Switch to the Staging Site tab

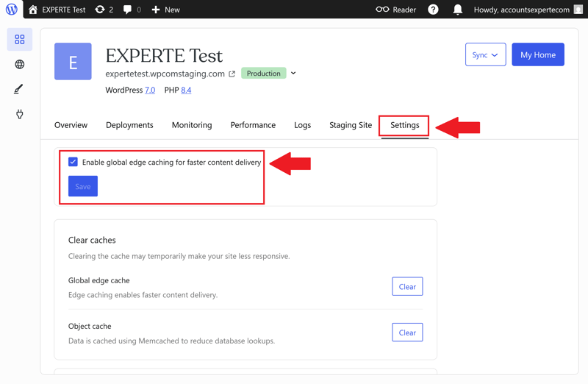(x=351, y=125)
